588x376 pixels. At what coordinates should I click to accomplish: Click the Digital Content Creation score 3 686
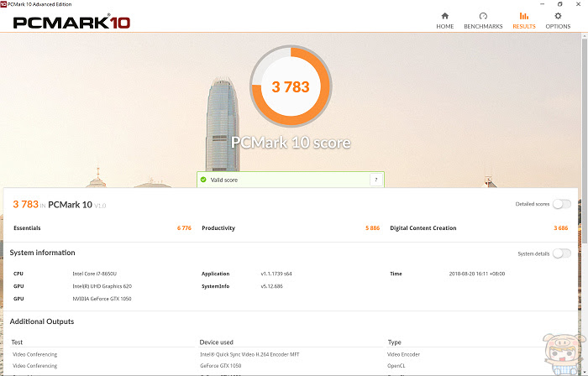point(560,228)
